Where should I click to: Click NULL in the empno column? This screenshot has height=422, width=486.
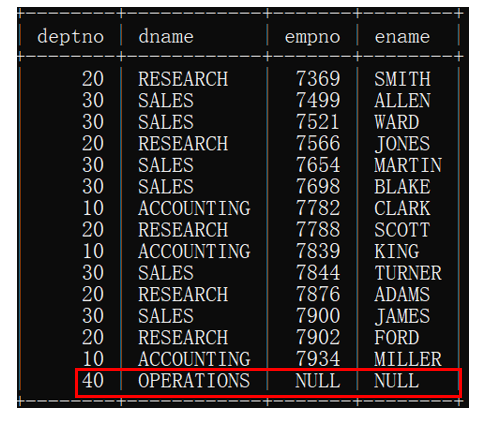pos(318,381)
